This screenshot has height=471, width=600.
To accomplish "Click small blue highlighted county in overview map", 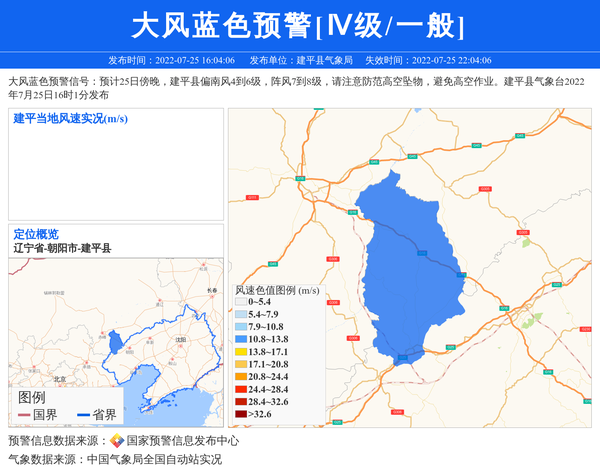I will [x=116, y=343].
